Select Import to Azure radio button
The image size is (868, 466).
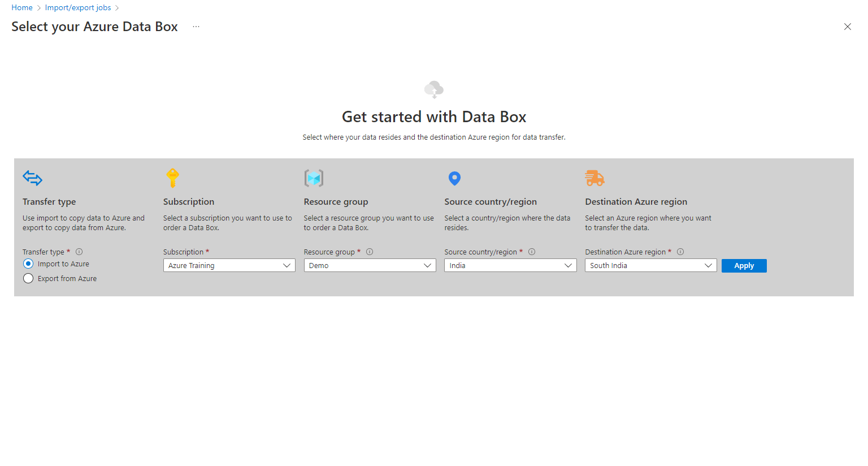pyautogui.click(x=28, y=264)
